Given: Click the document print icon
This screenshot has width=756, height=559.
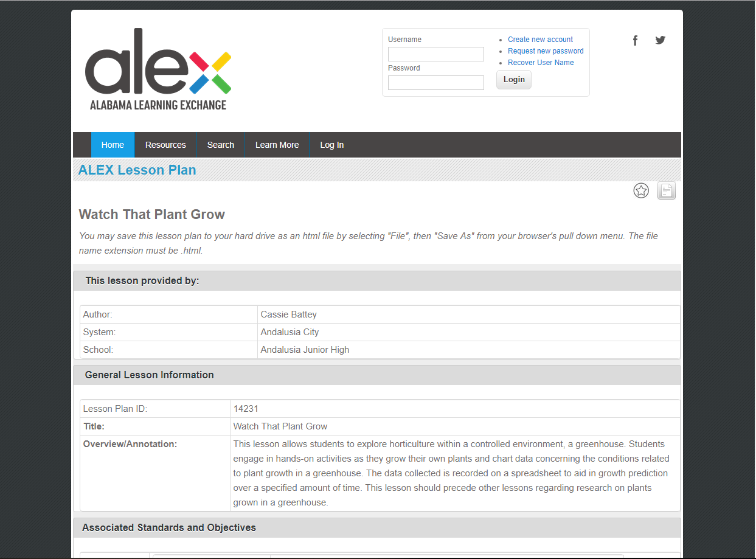Looking at the screenshot, I should (667, 191).
